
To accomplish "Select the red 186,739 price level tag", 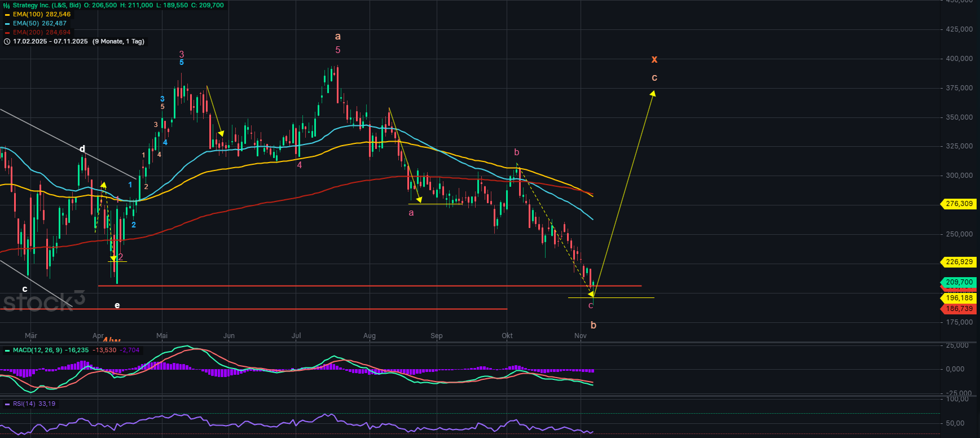I will [x=959, y=309].
